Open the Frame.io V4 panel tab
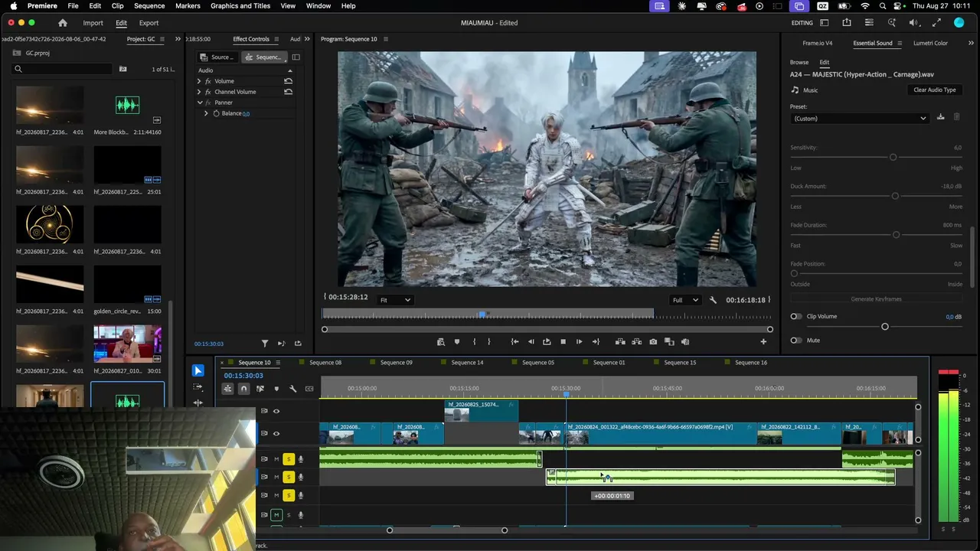Viewport: 980px width, 551px height. [x=818, y=43]
